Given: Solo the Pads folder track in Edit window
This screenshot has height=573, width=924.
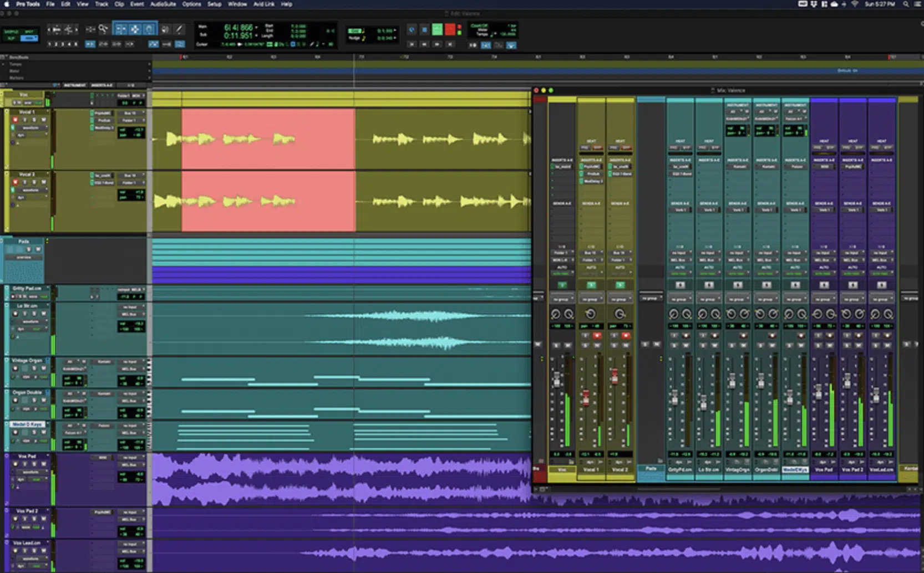Looking at the screenshot, I should [29, 249].
